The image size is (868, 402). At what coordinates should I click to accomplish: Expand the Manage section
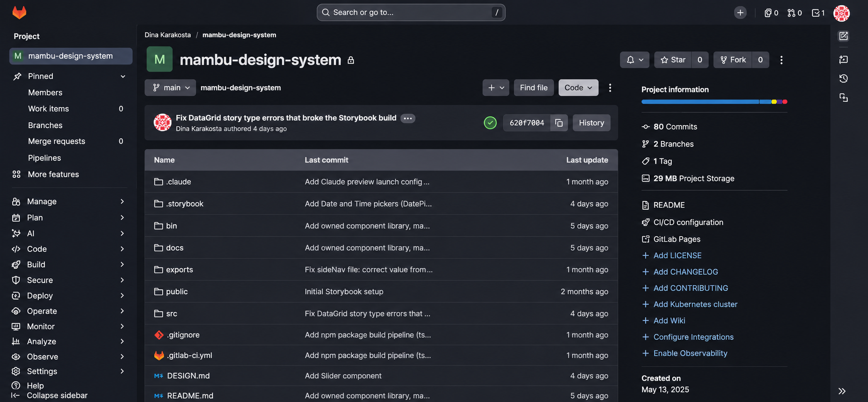(71, 202)
